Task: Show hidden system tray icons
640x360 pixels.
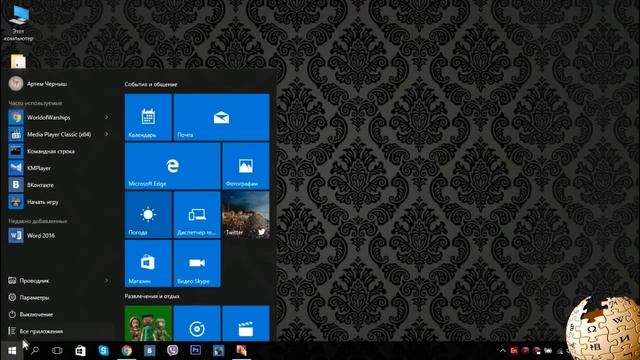Action: coord(503,351)
